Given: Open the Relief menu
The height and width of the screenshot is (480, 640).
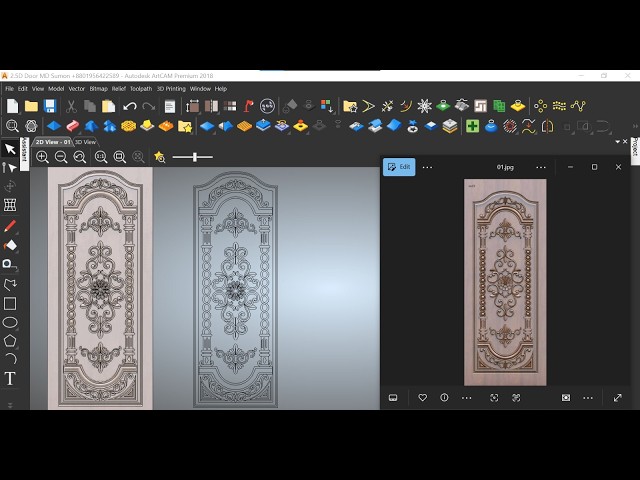Looking at the screenshot, I should [x=119, y=89].
